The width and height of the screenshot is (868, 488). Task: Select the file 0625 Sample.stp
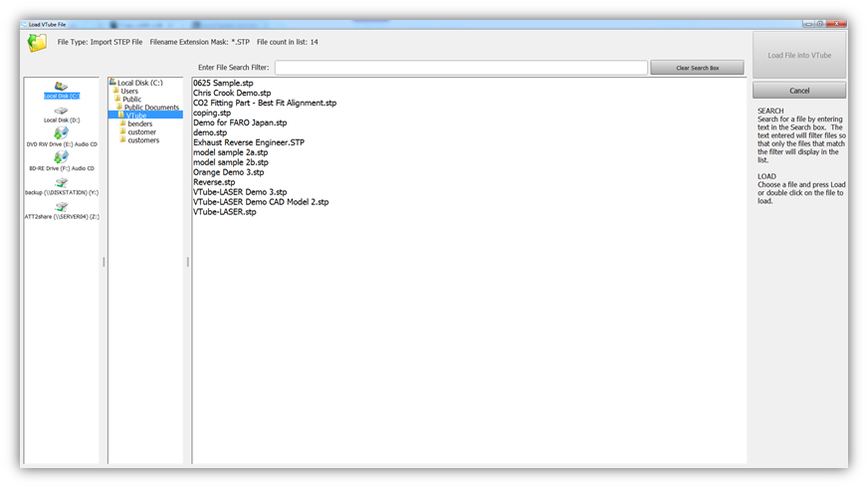[x=223, y=83]
